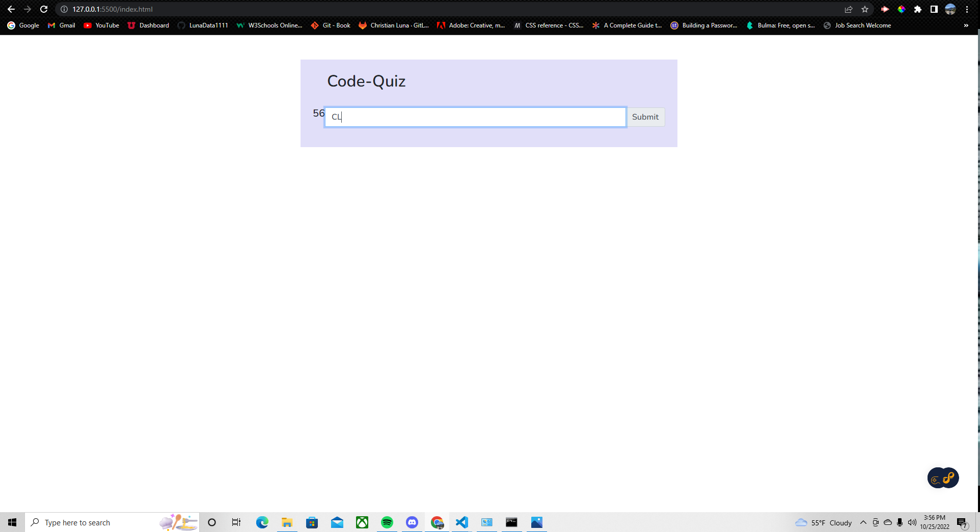
Task: Open Chrome's three-dot menu
Action: (x=967, y=9)
